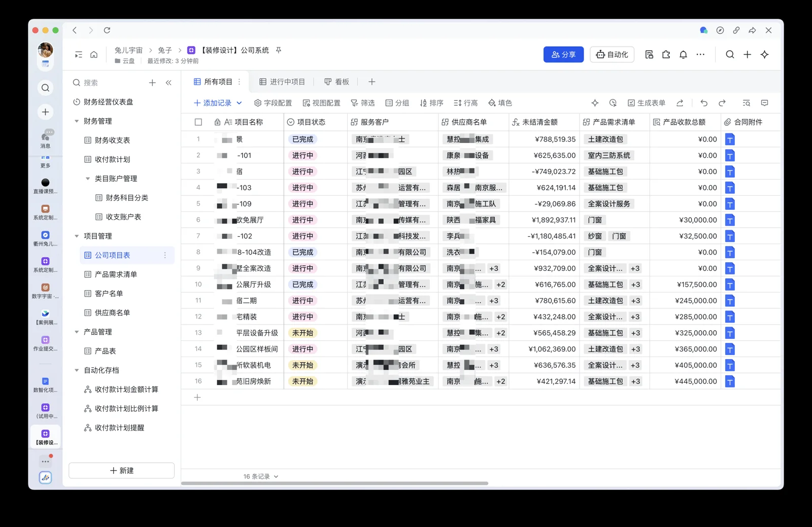Collapse the sidebar with double chevron
Screen dimensions: 812x527
coord(168,83)
